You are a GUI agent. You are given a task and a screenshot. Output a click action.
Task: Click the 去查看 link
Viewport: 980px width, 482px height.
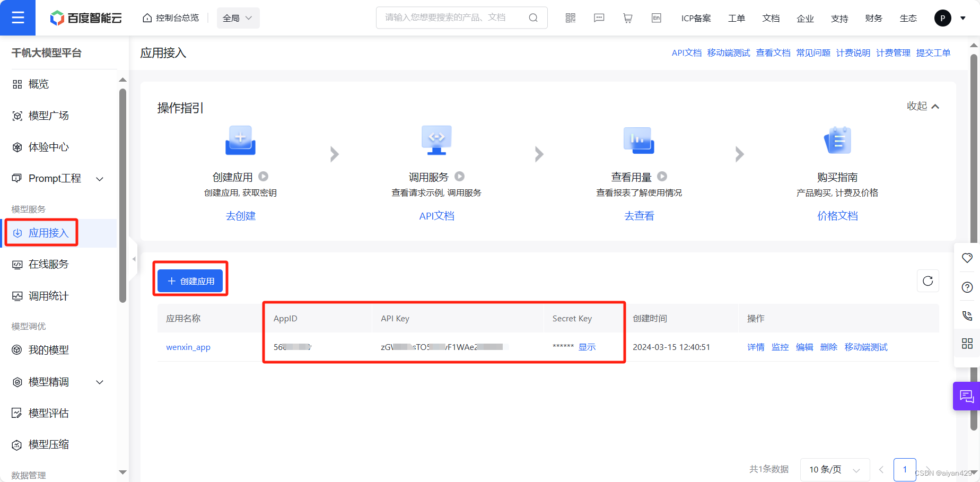coord(639,216)
